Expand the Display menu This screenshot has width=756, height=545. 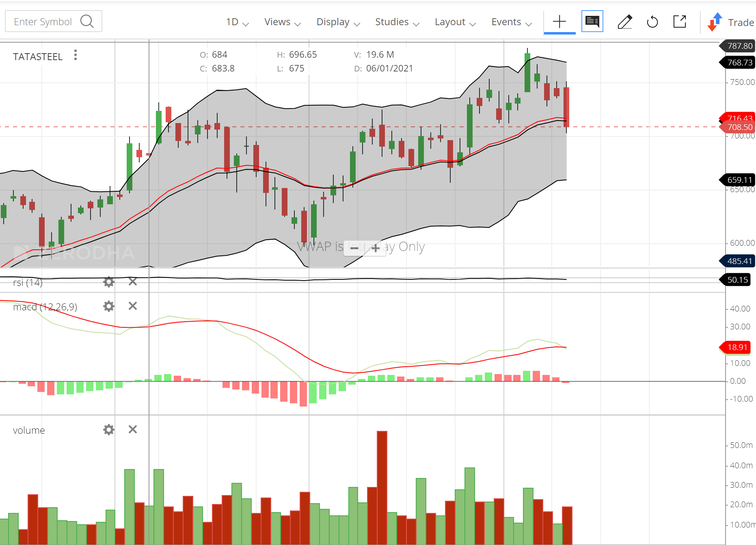338,22
